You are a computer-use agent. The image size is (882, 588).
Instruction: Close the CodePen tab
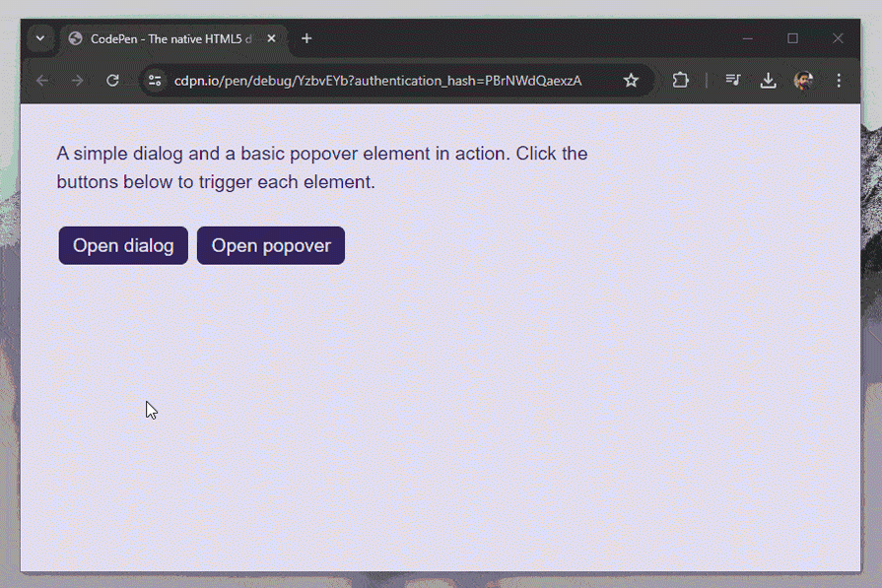[x=272, y=38]
